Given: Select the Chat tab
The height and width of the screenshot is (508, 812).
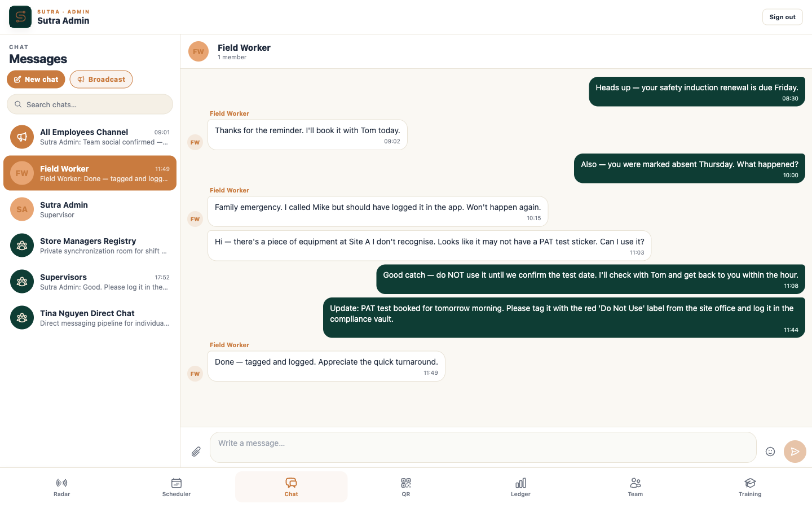Looking at the screenshot, I should 291,487.
